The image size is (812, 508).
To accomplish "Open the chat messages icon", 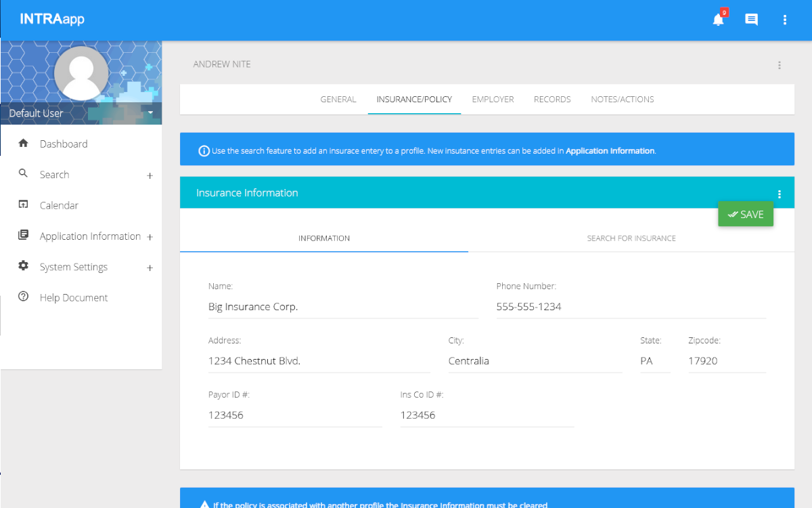I will (x=751, y=20).
